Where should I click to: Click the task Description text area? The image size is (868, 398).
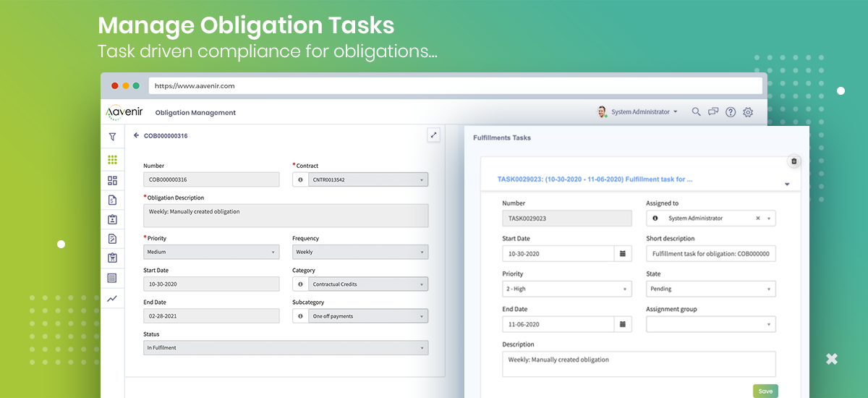(x=639, y=364)
